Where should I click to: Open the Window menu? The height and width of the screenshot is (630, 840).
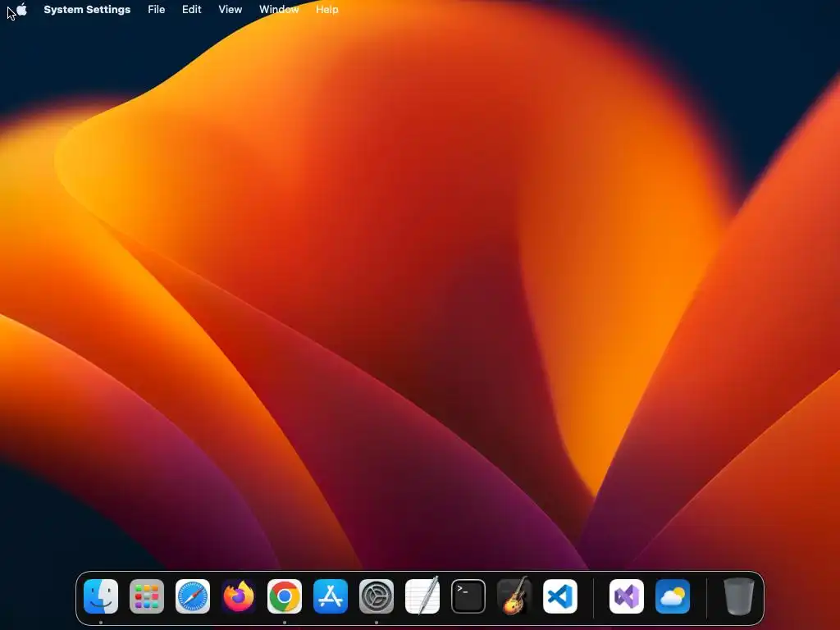click(279, 10)
